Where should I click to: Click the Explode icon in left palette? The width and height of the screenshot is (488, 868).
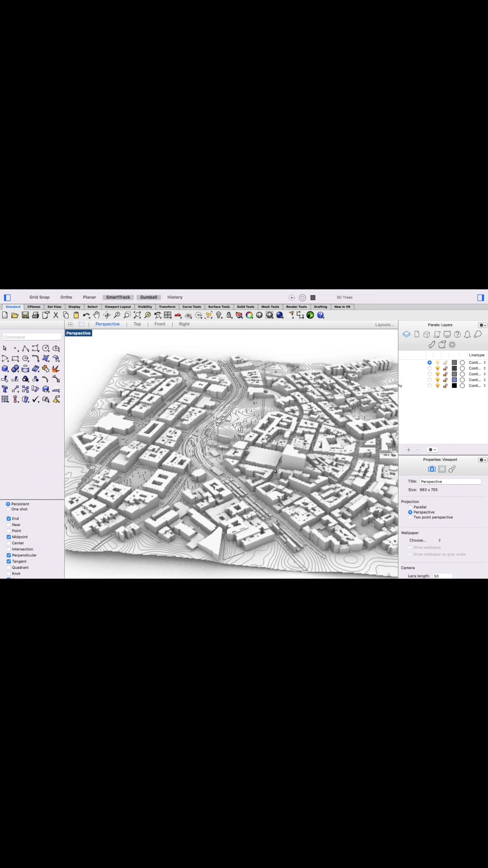(x=56, y=369)
